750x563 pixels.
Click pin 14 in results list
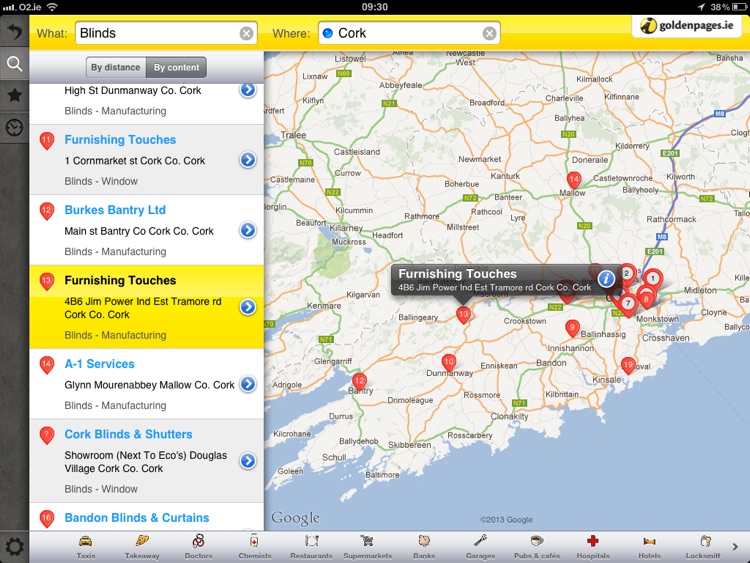pyautogui.click(x=46, y=365)
